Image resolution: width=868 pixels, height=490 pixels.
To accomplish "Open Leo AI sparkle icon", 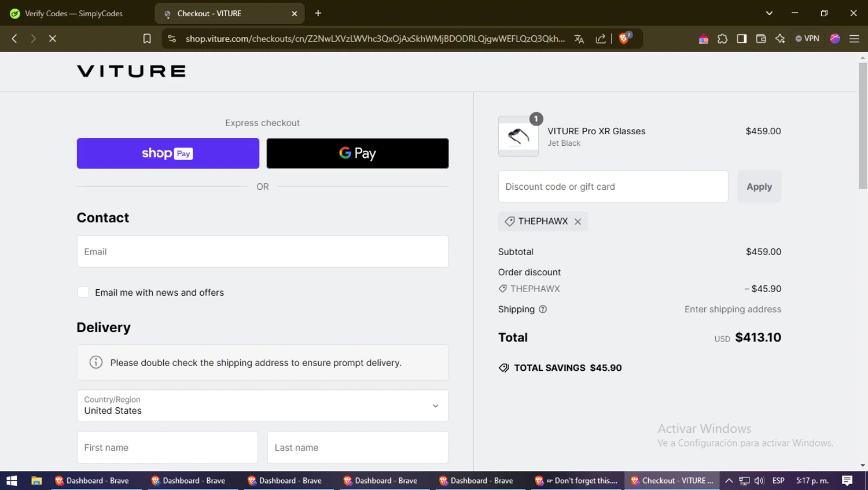I will pos(780,39).
